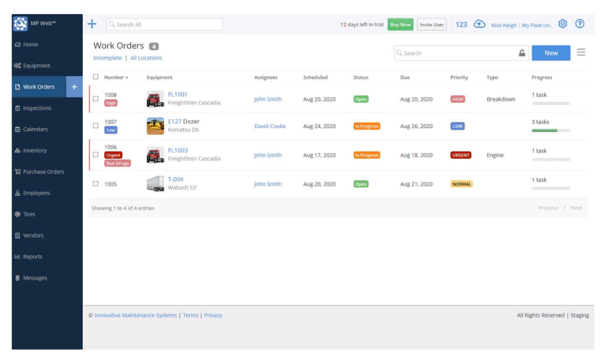Select the checkbox for work order 1006

point(96,155)
